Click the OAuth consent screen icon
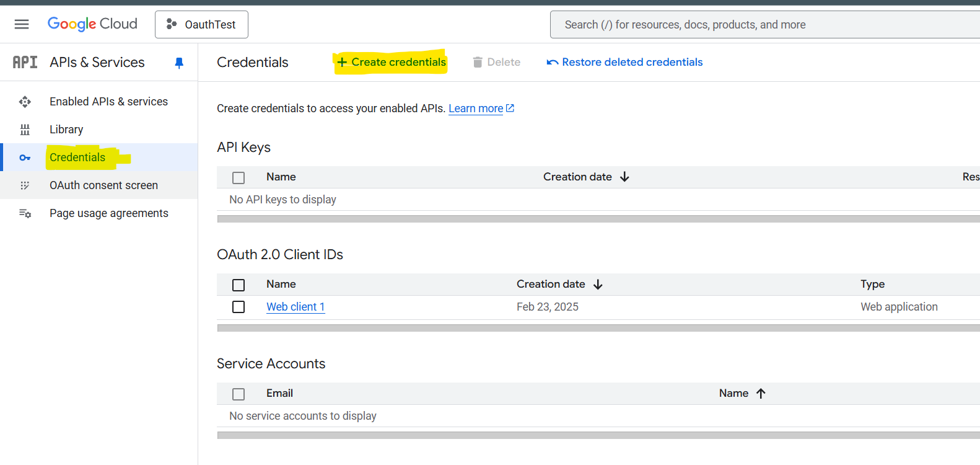Screen dimensions: 980x465 click(25, 185)
